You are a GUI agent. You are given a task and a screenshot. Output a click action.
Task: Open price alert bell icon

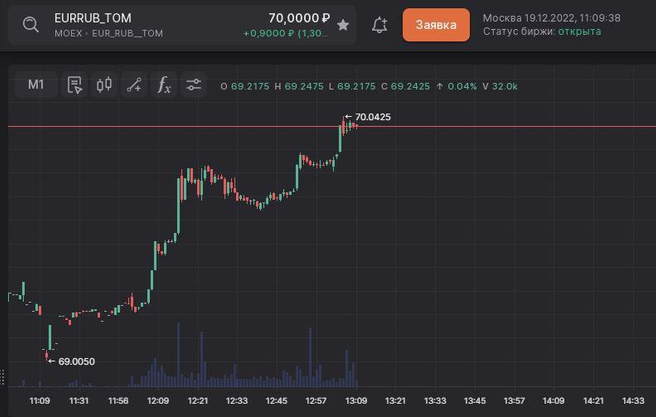coord(379,25)
